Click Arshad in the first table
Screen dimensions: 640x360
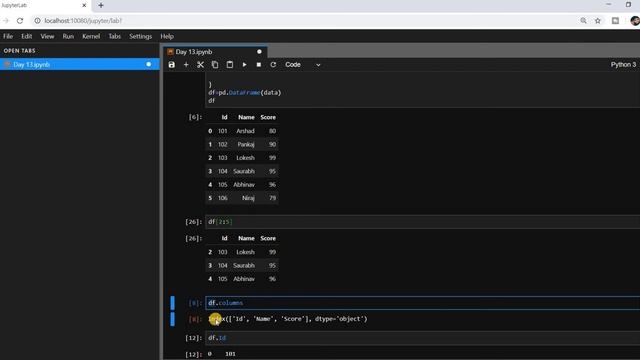(245, 131)
